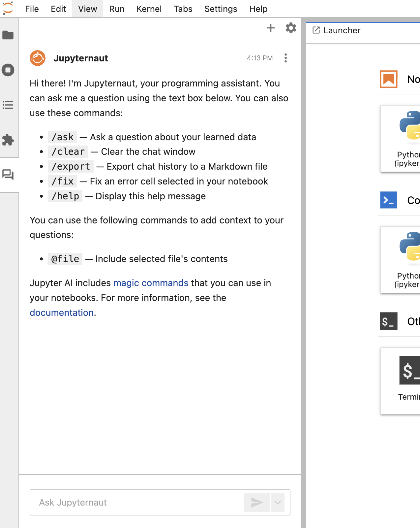Expand the send options dropdown arrow
This screenshot has height=528, width=420.
click(x=278, y=502)
